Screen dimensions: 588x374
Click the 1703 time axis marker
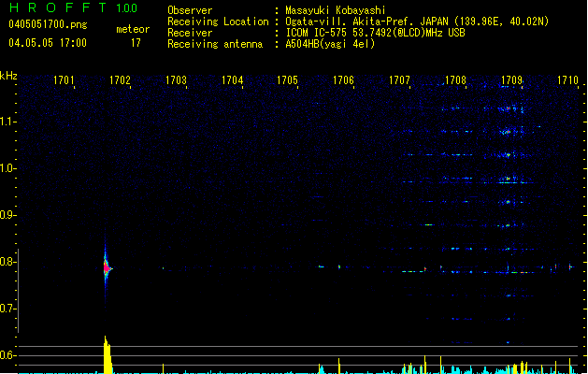pyautogui.click(x=176, y=80)
